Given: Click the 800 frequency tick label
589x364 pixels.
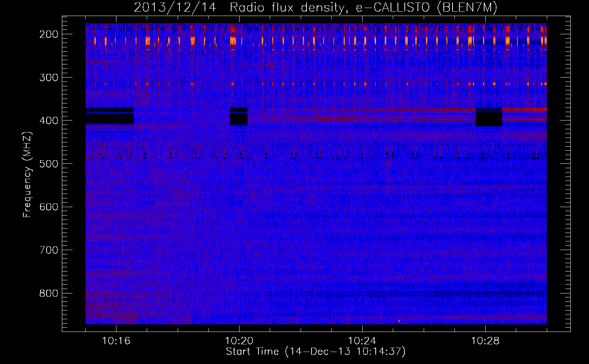Looking at the screenshot, I should tap(49, 293).
